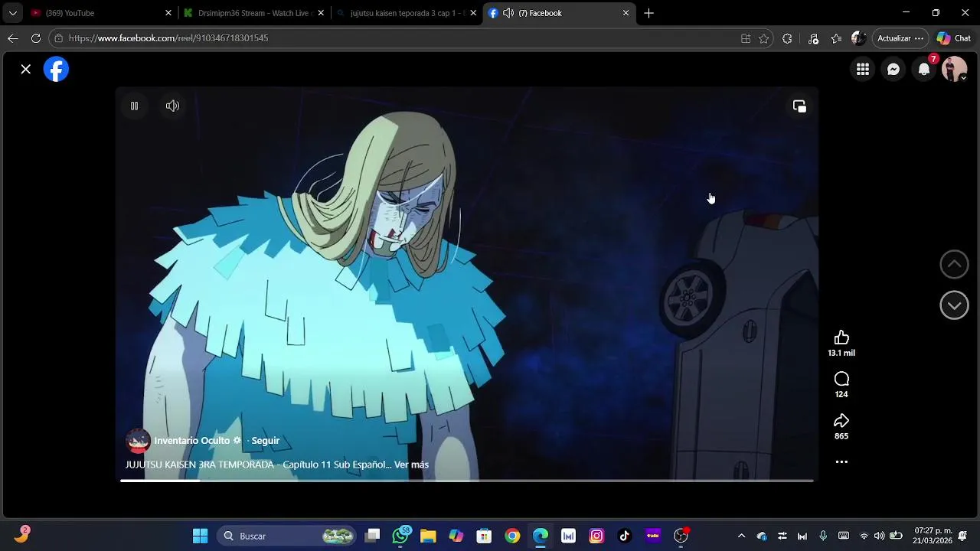980x551 pixels.
Task: Open the Inventario Oculto page
Action: [x=191, y=441]
